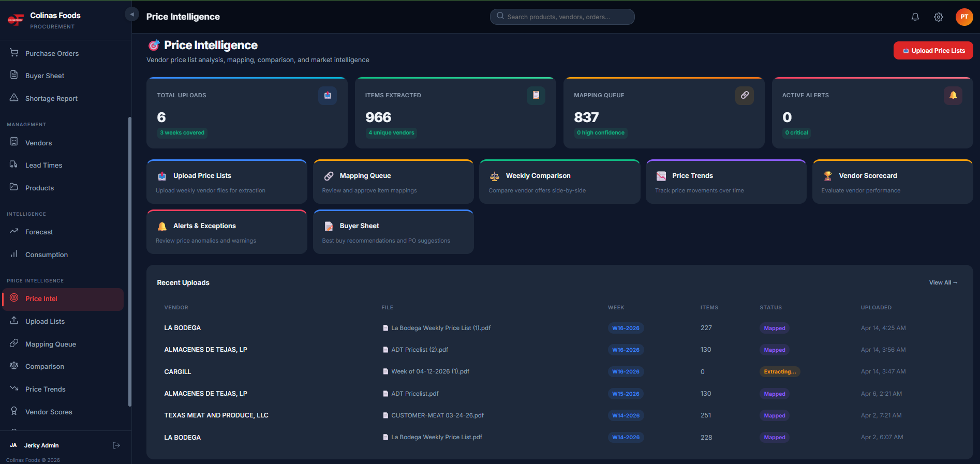Click the Comparison scales icon in sidebar
Viewport: 980px width, 464px height.
(x=14, y=366)
